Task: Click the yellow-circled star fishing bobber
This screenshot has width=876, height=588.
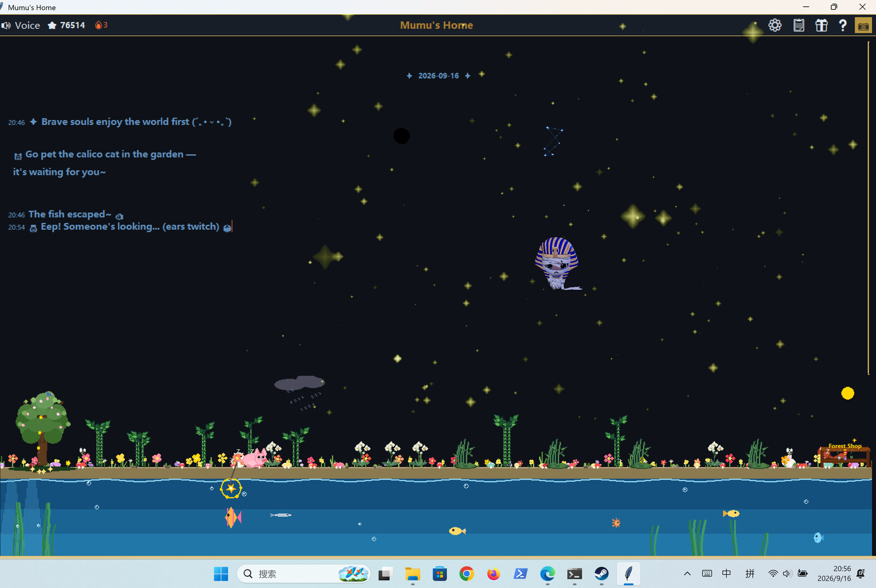Action: click(231, 488)
